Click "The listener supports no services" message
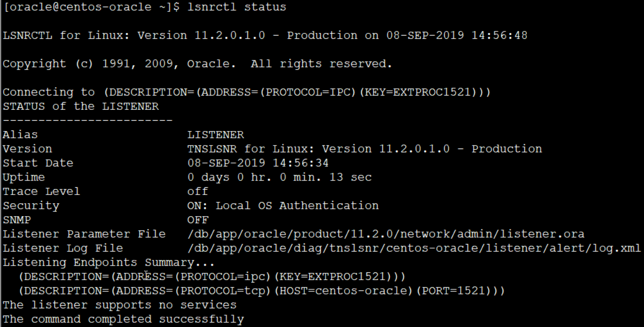The height and width of the screenshot is (327, 644). (x=119, y=305)
